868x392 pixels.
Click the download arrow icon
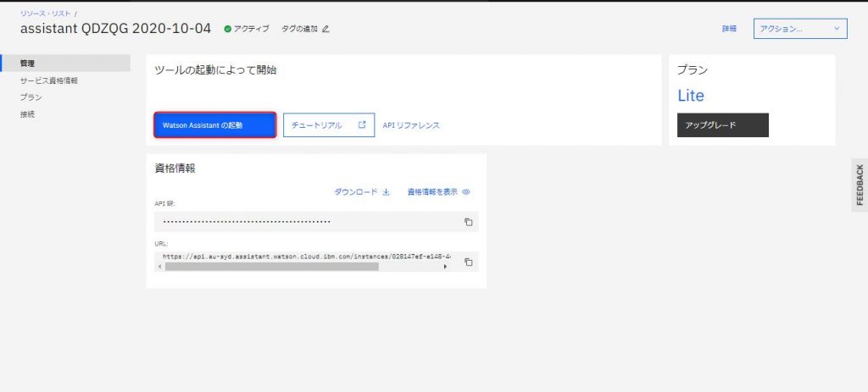(x=386, y=192)
